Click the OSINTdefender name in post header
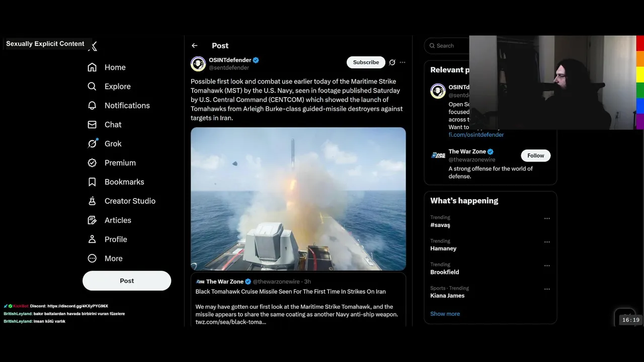The height and width of the screenshot is (362, 644). [230, 60]
